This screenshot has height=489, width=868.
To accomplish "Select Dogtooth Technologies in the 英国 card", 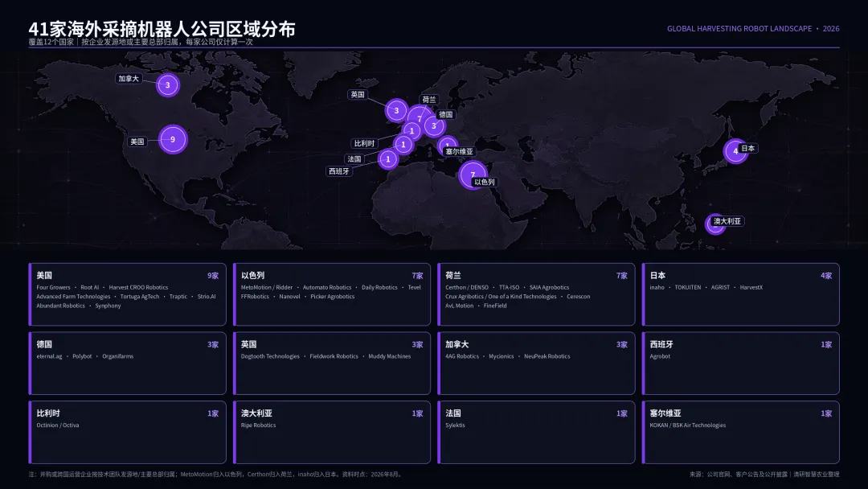I will pyautogui.click(x=270, y=356).
